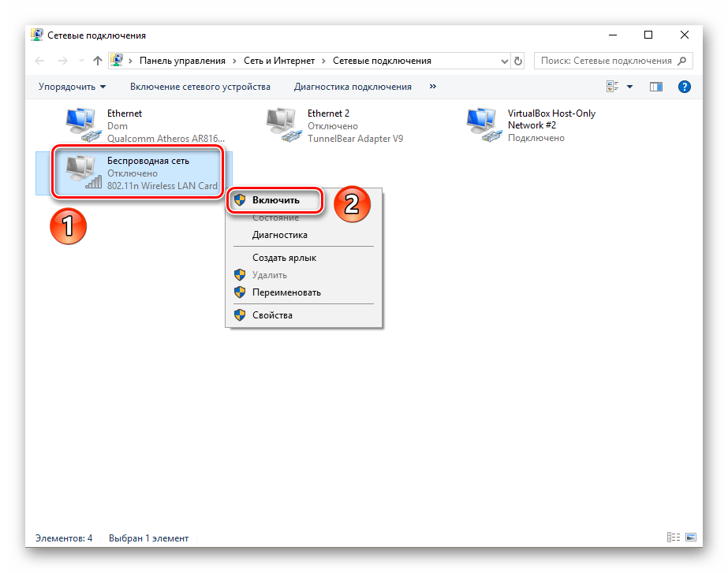Image resolution: width=728 pixels, height=573 pixels.
Task: Click the search magnifier icon
Action: pyautogui.click(x=681, y=61)
